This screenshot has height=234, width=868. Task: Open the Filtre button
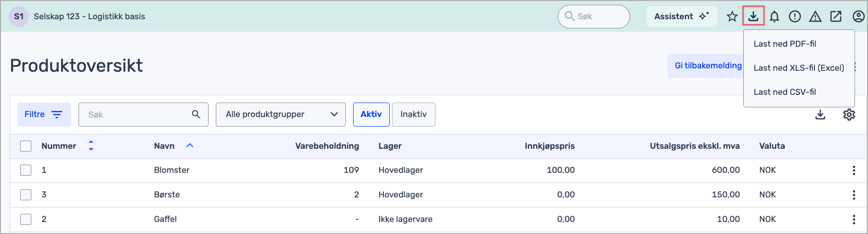coord(44,115)
